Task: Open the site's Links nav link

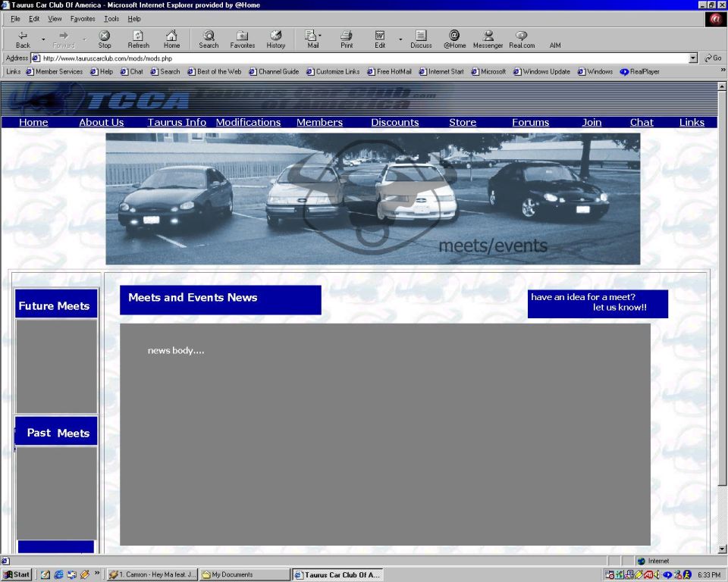Action: pyautogui.click(x=692, y=122)
